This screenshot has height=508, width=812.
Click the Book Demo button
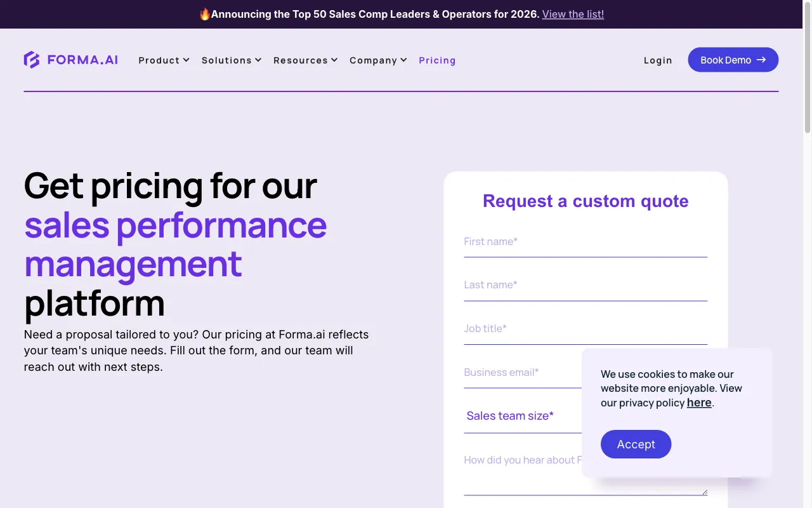[733, 60]
